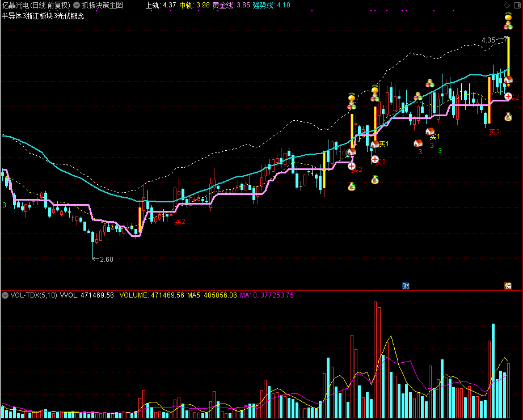
Task: Click the orange fruit marker above 4.35
Action: click(508, 16)
